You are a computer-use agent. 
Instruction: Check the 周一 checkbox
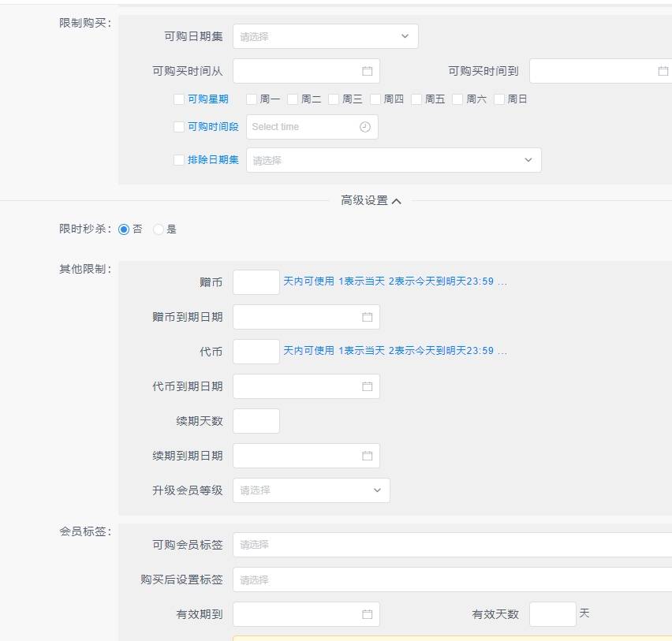point(251,99)
